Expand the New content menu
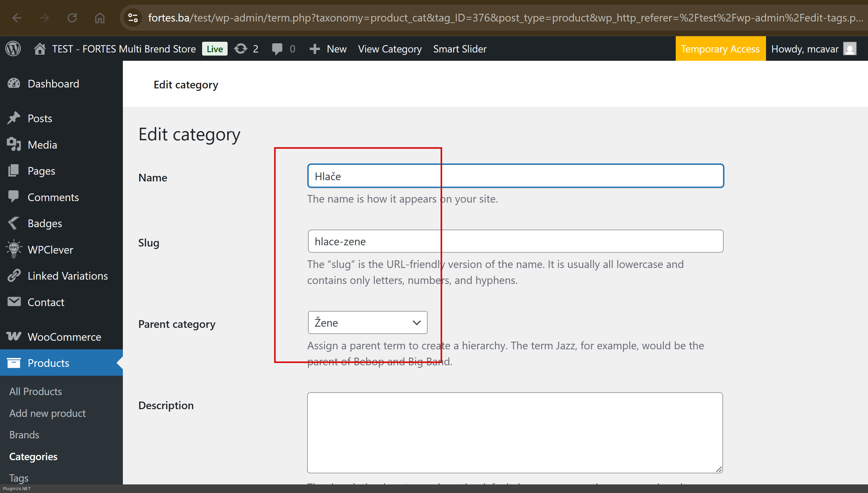 [x=328, y=49]
